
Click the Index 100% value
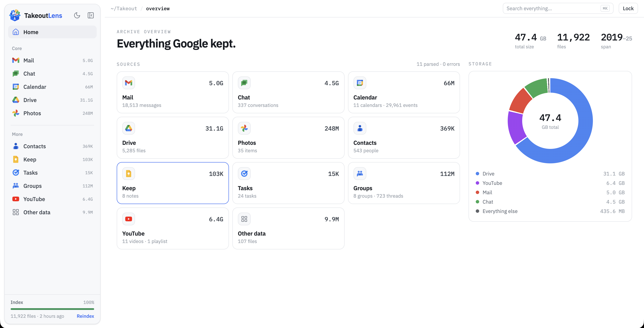(89, 302)
